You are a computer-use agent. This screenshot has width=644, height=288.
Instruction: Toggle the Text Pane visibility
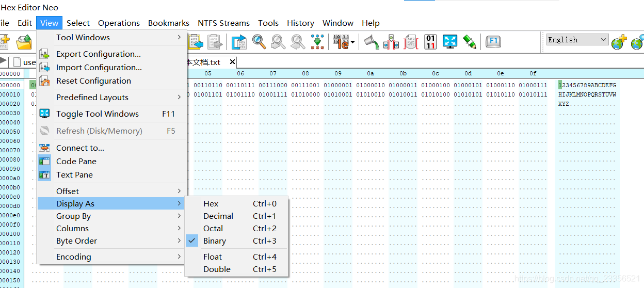tap(112, 174)
